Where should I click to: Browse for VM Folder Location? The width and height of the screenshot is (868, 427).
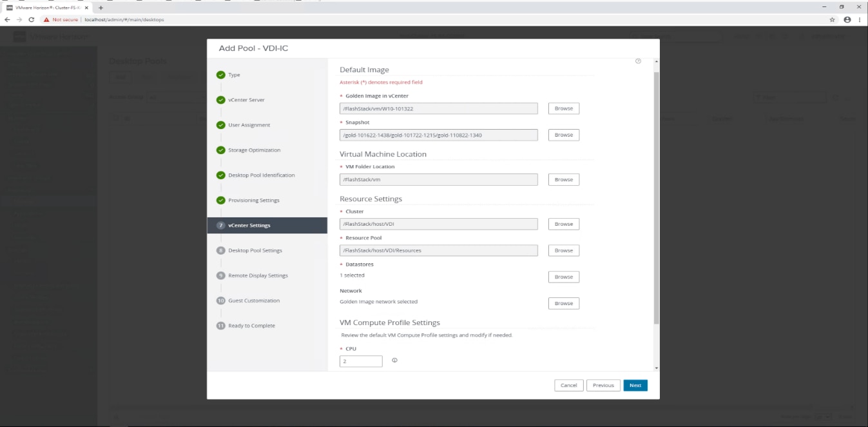[x=564, y=179]
